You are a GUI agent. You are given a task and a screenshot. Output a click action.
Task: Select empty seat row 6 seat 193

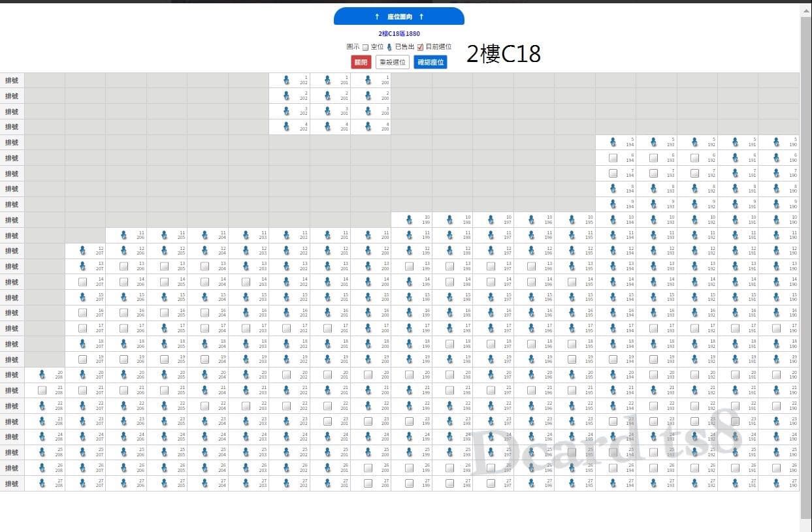coord(653,158)
